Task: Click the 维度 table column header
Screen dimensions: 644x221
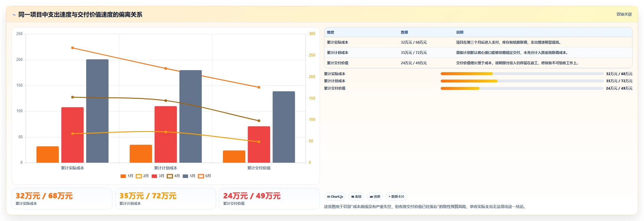Action: coord(331,32)
